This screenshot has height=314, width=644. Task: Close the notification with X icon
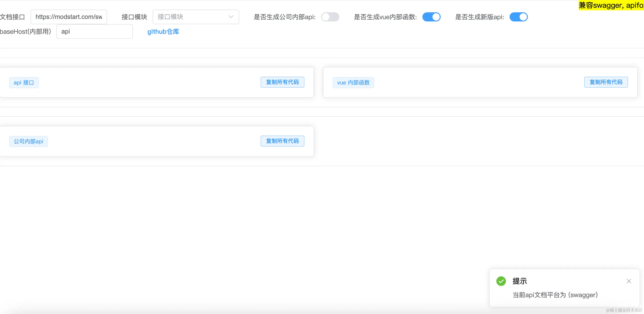[629, 281]
